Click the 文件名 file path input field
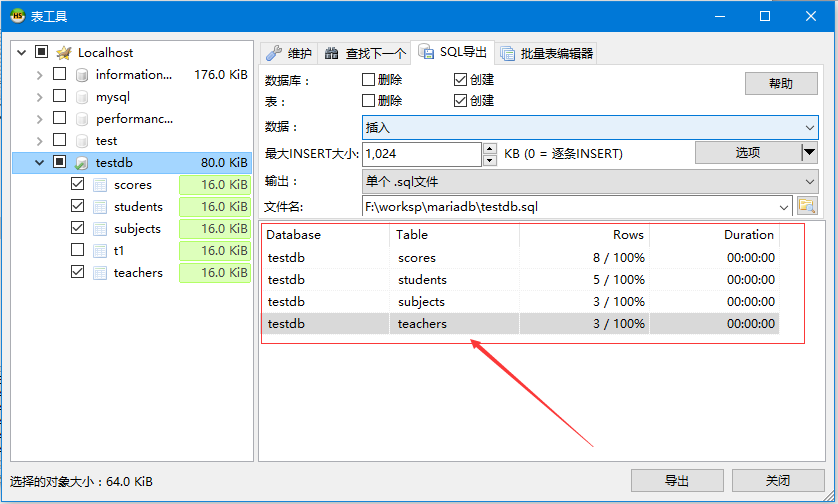 570,207
